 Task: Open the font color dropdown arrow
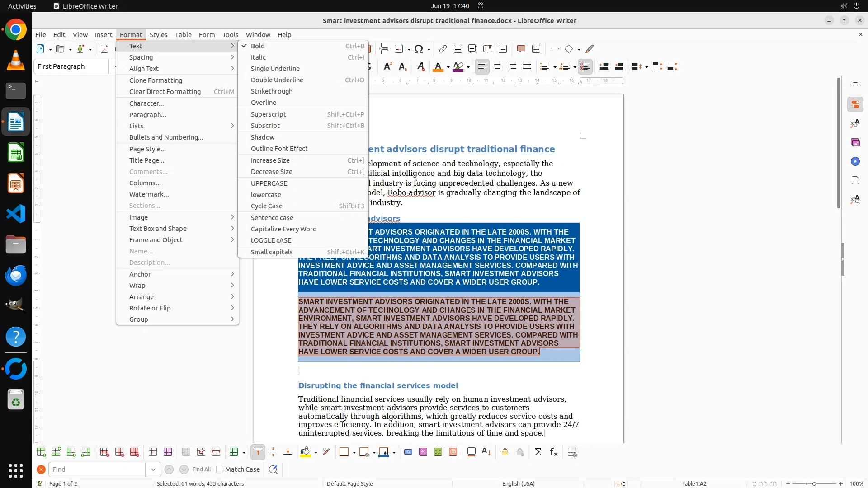pos(448,67)
